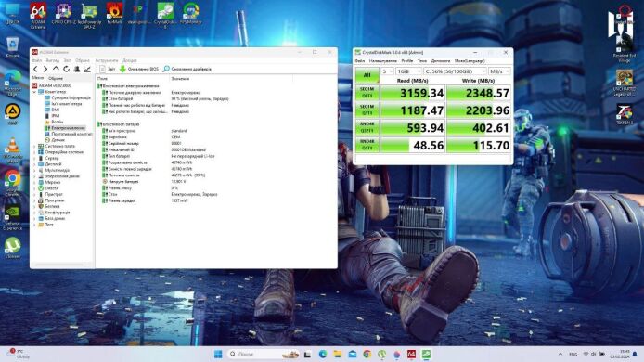Click Оновлення драйверів in AIDA64 toolbar
The image size is (644, 362).
tap(187, 69)
